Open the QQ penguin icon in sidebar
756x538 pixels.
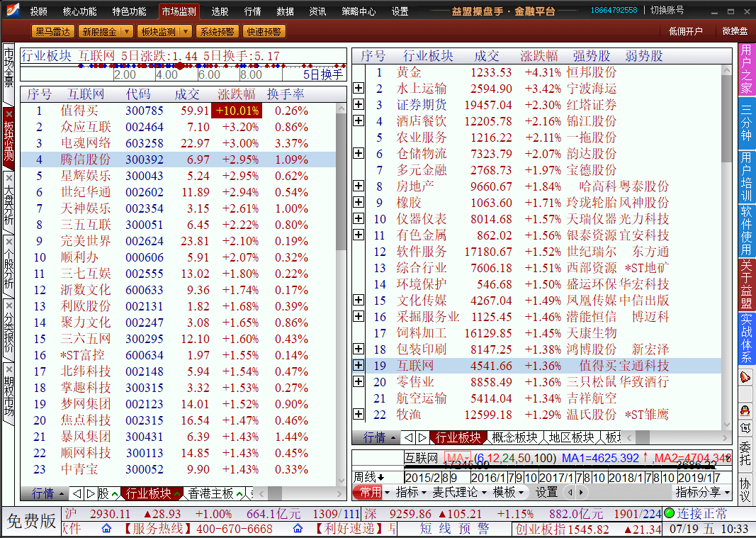(745, 411)
